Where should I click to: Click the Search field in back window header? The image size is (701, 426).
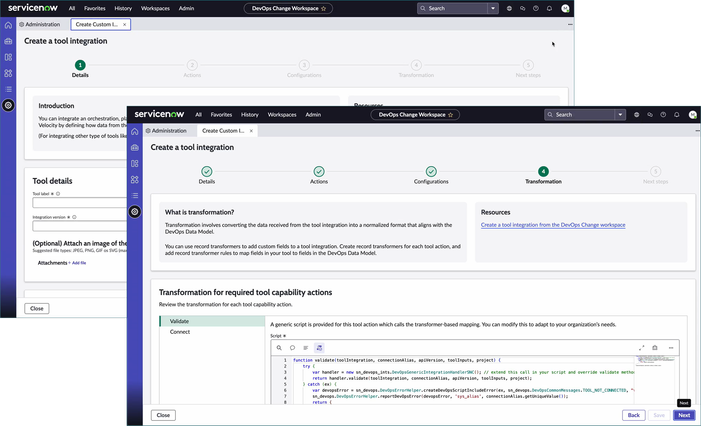coord(452,8)
